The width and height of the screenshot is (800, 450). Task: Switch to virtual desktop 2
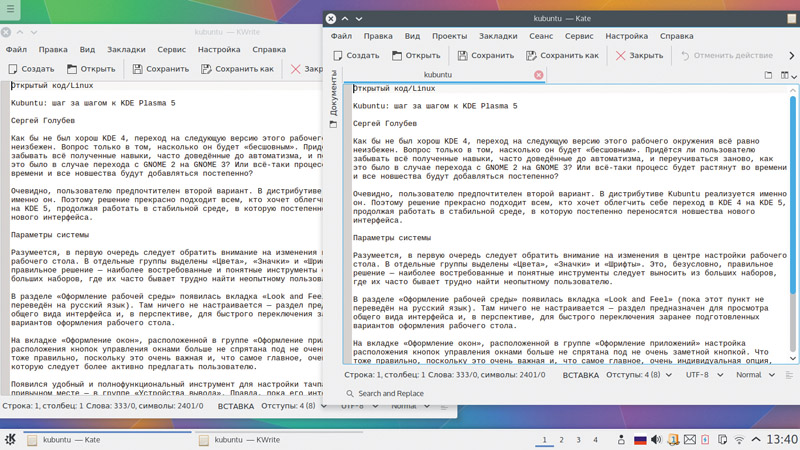[x=561, y=440]
